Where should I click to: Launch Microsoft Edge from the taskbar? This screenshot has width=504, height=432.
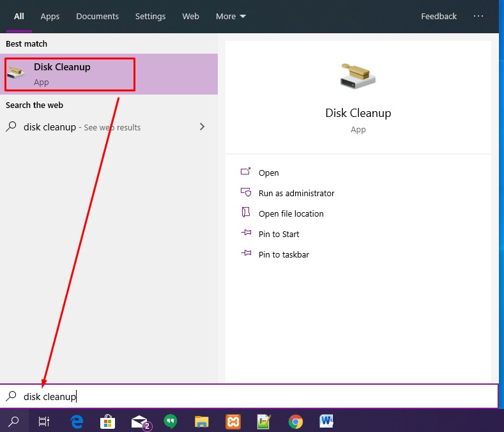click(x=77, y=421)
